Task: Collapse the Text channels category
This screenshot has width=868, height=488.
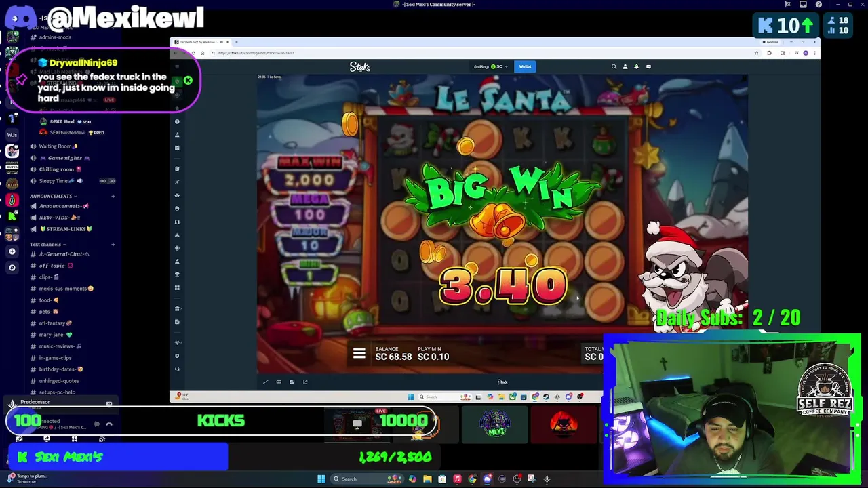Action: [47, 244]
